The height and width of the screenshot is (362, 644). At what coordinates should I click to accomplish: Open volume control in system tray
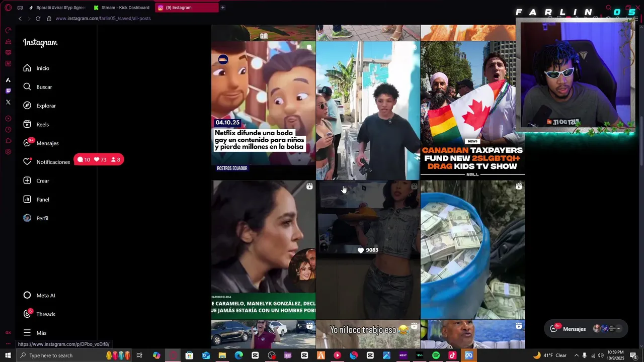(600, 355)
